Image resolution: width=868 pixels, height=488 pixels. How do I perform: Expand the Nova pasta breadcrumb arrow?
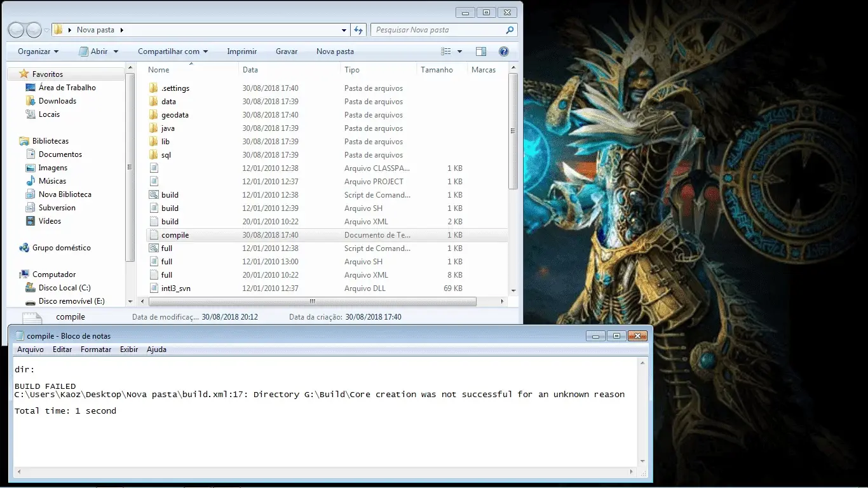[121, 30]
